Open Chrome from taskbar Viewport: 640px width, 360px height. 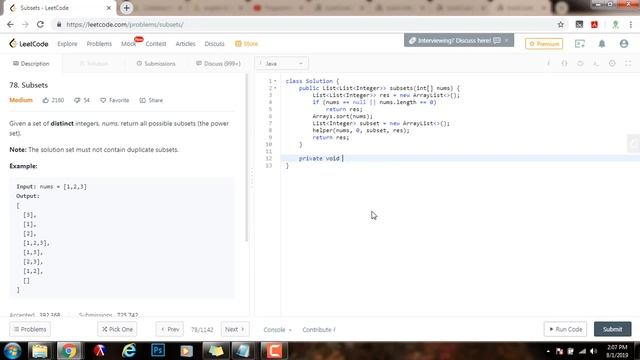[x=69, y=351]
